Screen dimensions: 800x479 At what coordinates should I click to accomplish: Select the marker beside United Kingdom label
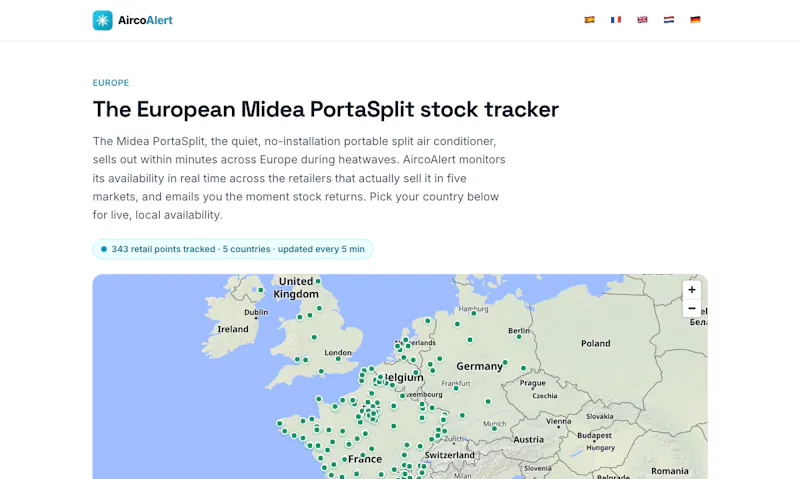(x=318, y=281)
